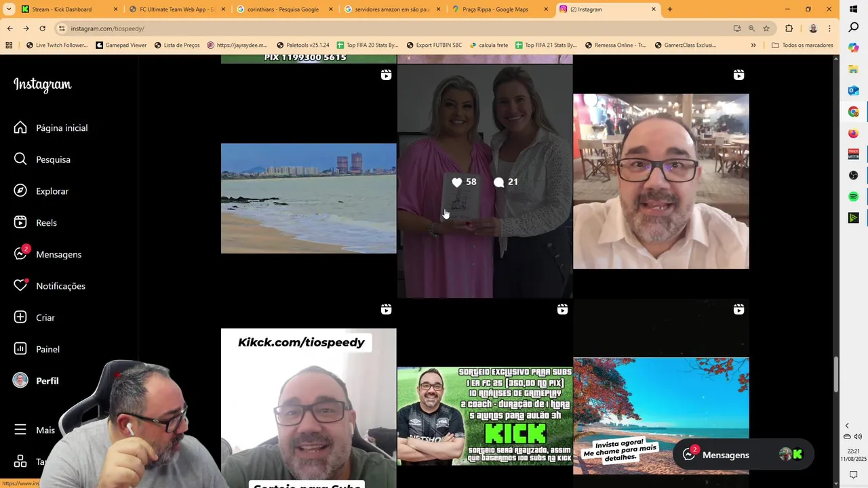868x488 pixels.
Task: View site information icon in address bar
Action: tap(62, 28)
